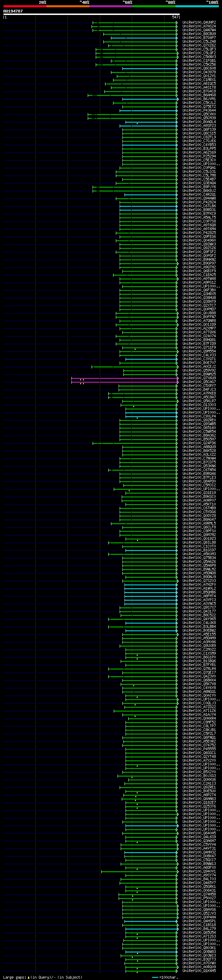Click the AU194787 query name label
This screenshot has width=222, height=980.
click(x=13, y=11)
